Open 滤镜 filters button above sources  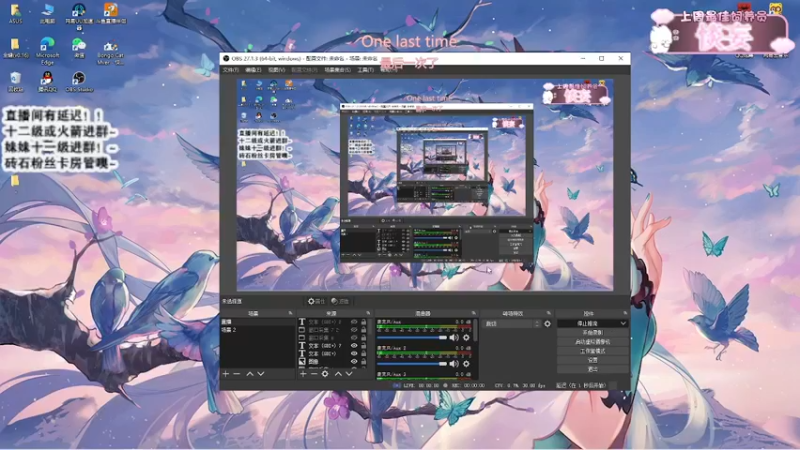click(340, 302)
